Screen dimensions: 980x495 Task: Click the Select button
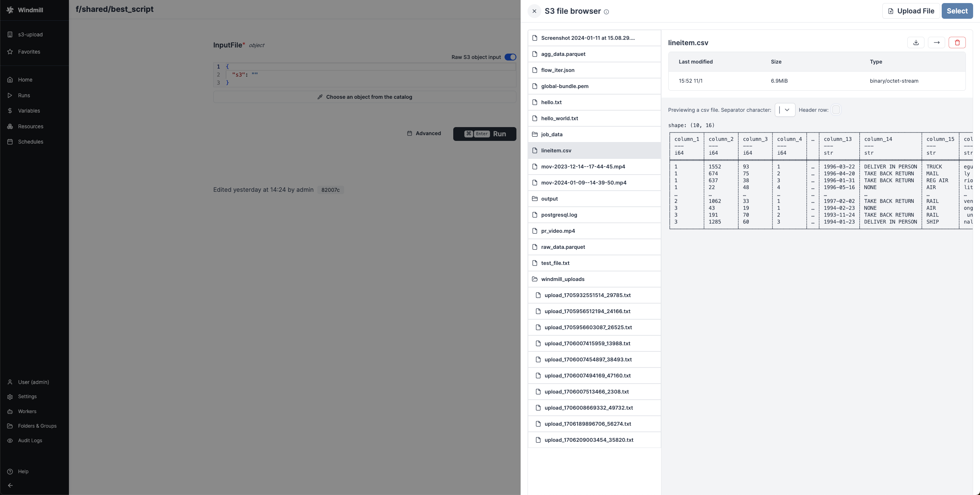pyautogui.click(x=957, y=11)
